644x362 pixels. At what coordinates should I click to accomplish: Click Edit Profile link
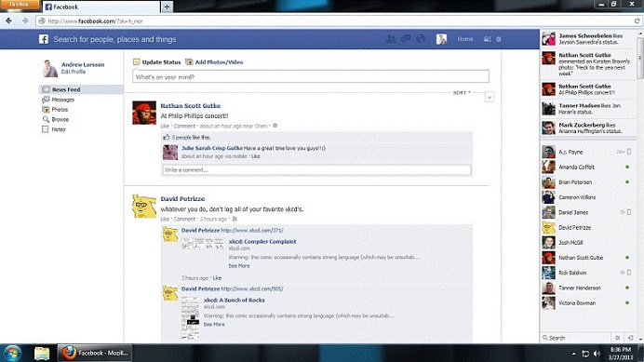[74, 72]
